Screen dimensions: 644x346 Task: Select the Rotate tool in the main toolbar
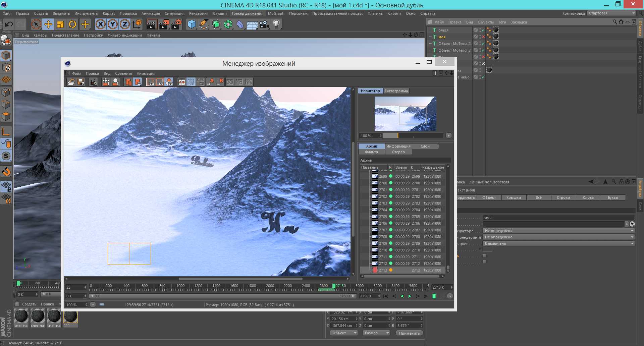[x=72, y=24]
